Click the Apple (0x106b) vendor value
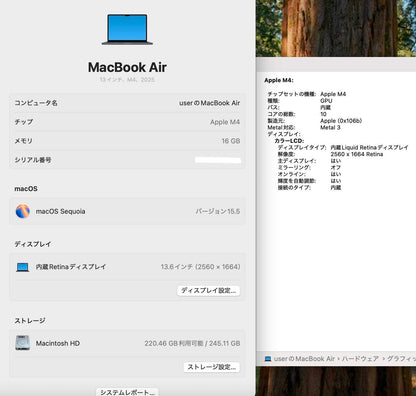Screen dimensions: 416x396 click(341, 121)
